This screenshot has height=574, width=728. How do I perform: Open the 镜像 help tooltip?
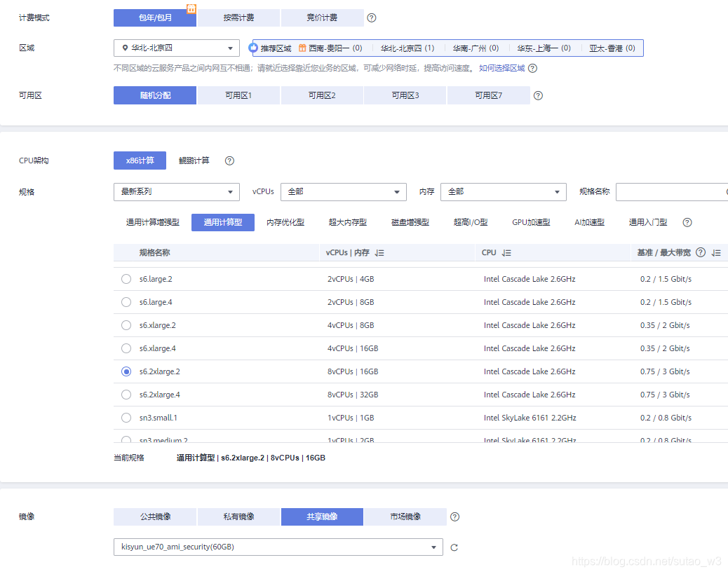(x=454, y=517)
